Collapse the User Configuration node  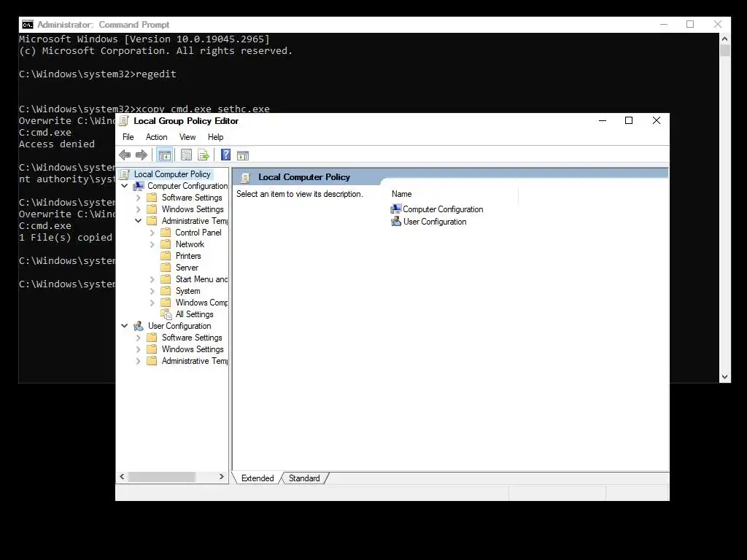tap(125, 326)
